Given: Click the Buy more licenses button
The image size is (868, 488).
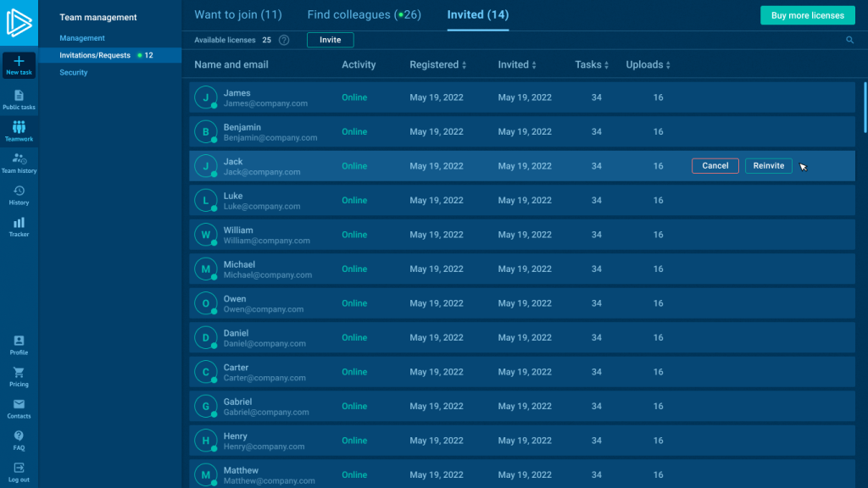Looking at the screenshot, I should pos(807,15).
